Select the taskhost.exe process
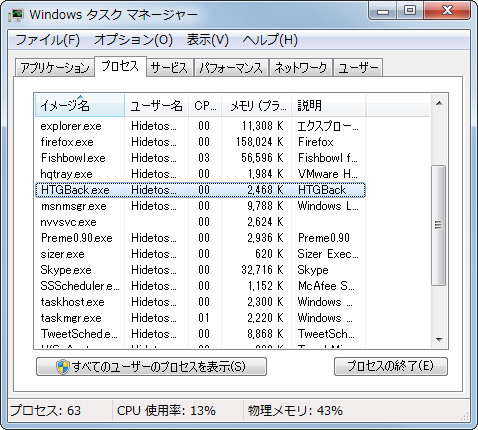Image resolution: width=478 pixels, height=430 pixels. click(200, 302)
